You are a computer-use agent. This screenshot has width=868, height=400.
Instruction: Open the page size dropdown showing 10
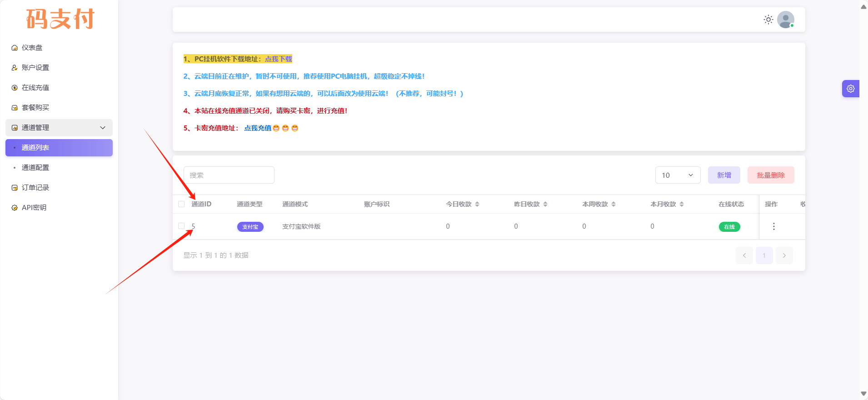[678, 175]
